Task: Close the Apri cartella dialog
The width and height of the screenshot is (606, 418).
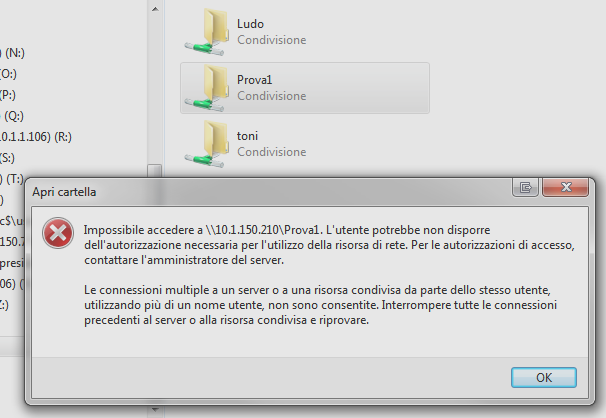Action: coord(566,187)
